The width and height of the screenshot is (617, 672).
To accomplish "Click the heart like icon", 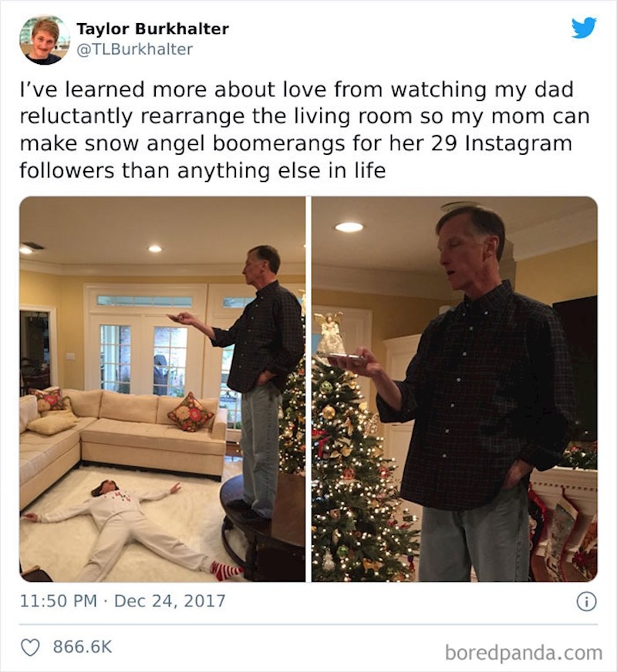I will tap(30, 647).
